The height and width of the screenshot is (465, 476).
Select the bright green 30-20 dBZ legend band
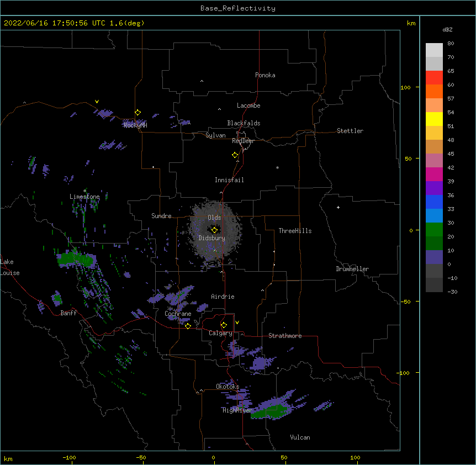(x=434, y=230)
